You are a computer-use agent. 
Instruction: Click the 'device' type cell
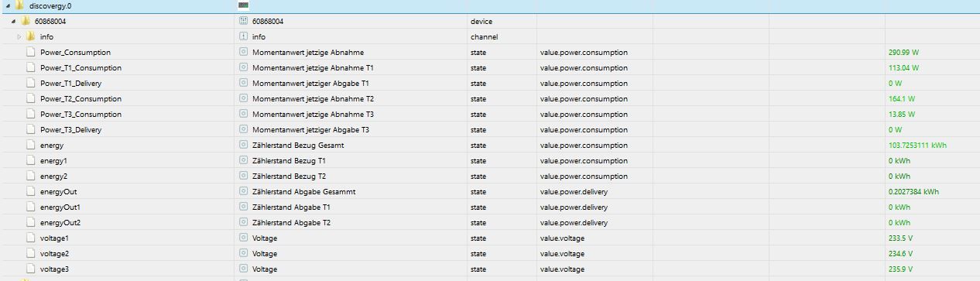coord(481,21)
